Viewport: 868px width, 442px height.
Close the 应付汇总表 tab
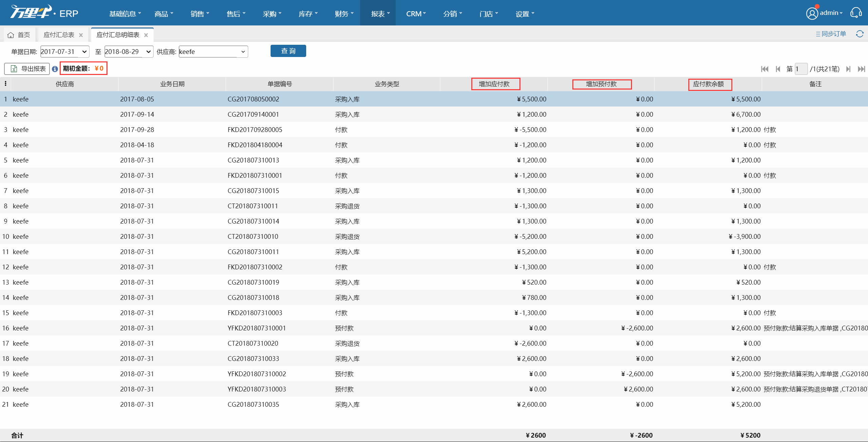[81, 35]
